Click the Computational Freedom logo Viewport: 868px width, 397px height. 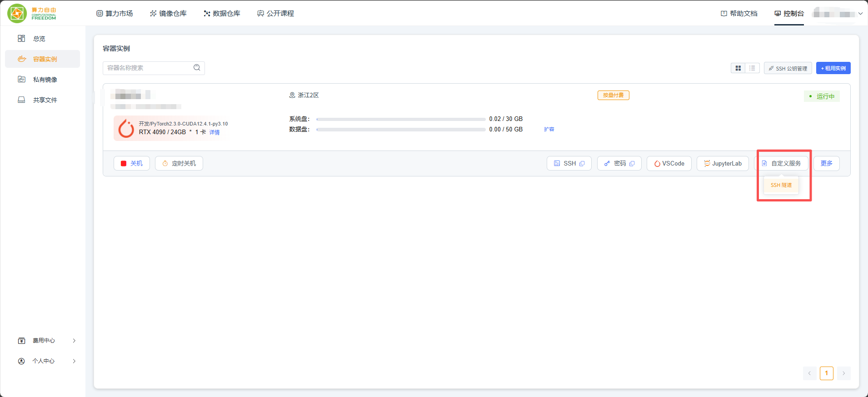point(32,13)
